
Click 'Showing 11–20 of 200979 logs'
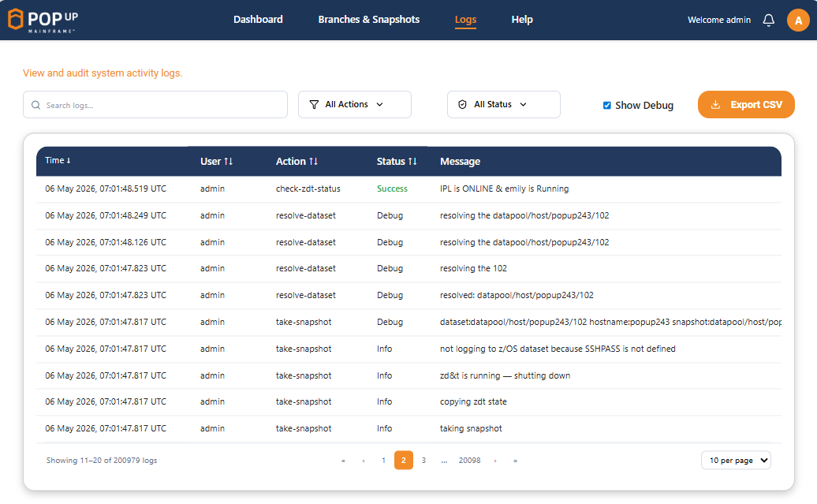coord(102,461)
